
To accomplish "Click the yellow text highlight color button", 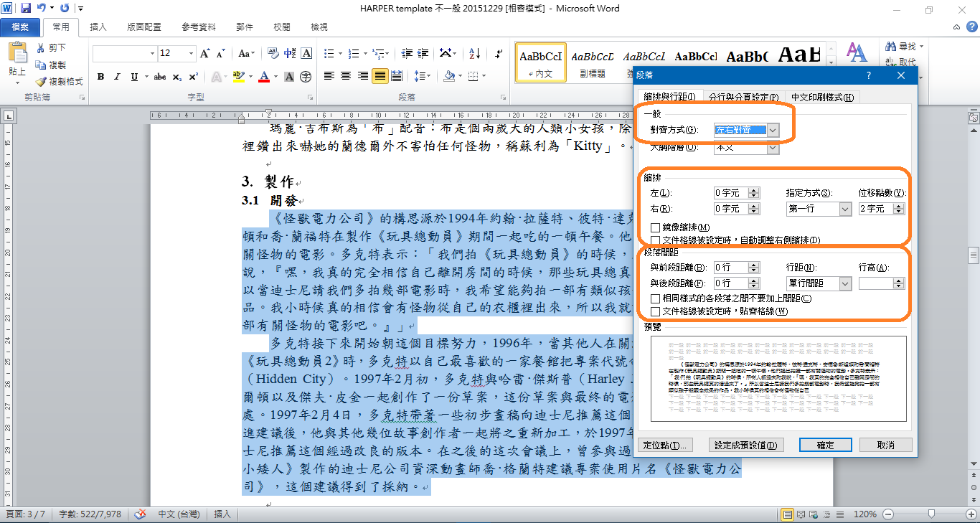I will (238, 77).
